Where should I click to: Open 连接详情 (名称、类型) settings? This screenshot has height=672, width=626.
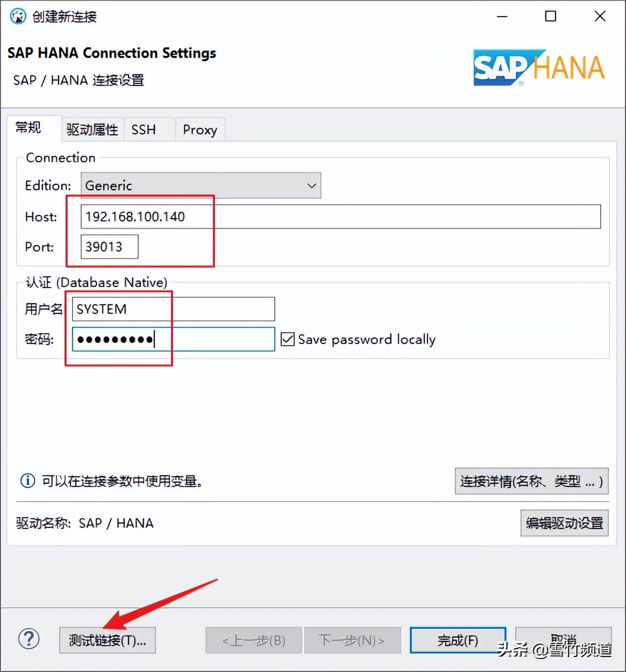pyautogui.click(x=531, y=481)
